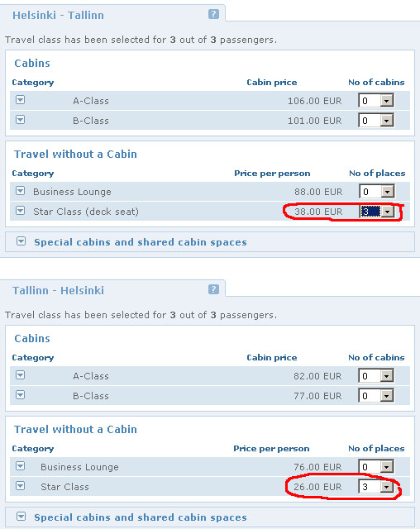Open cabin count dropdown for 82.00 EUR A-Class

click(376, 376)
